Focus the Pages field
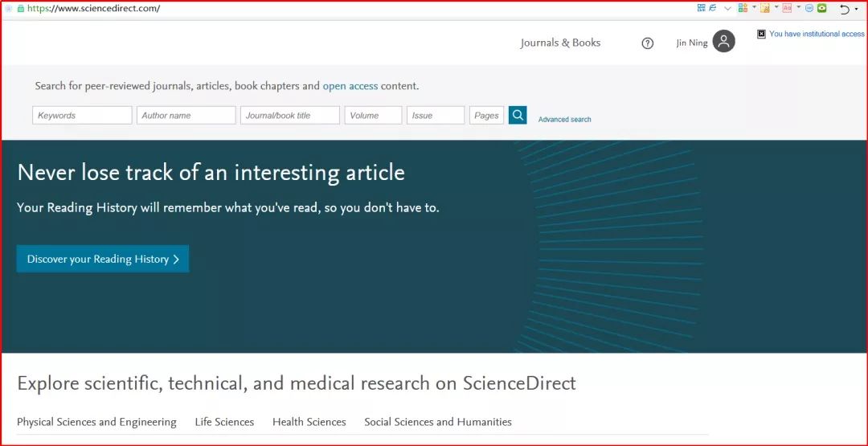This screenshot has height=446, width=868. click(x=486, y=115)
